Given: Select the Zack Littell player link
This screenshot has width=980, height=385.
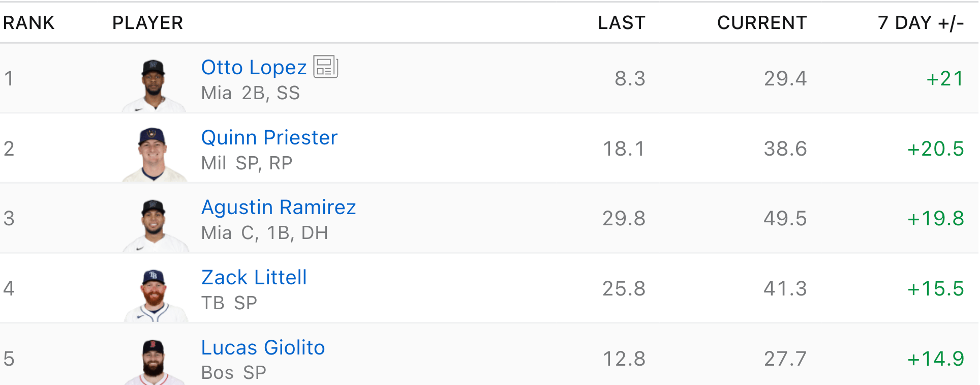Looking at the screenshot, I should coord(254,278).
